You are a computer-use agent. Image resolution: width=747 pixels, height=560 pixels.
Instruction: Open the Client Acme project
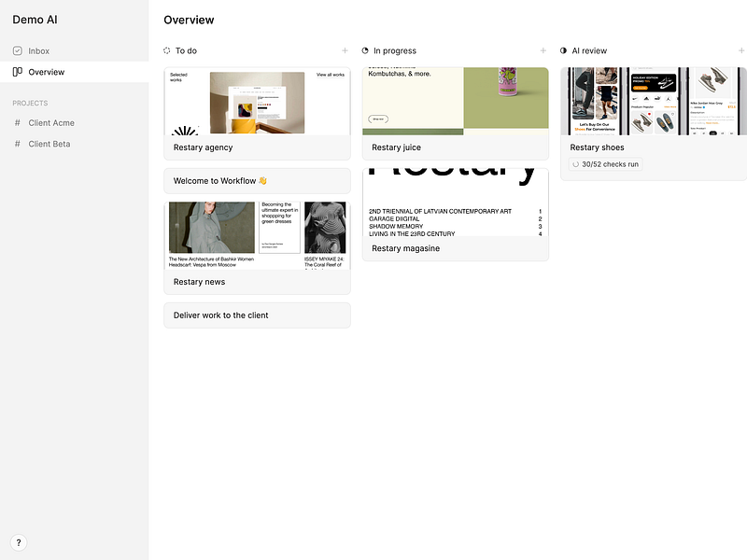point(75,123)
